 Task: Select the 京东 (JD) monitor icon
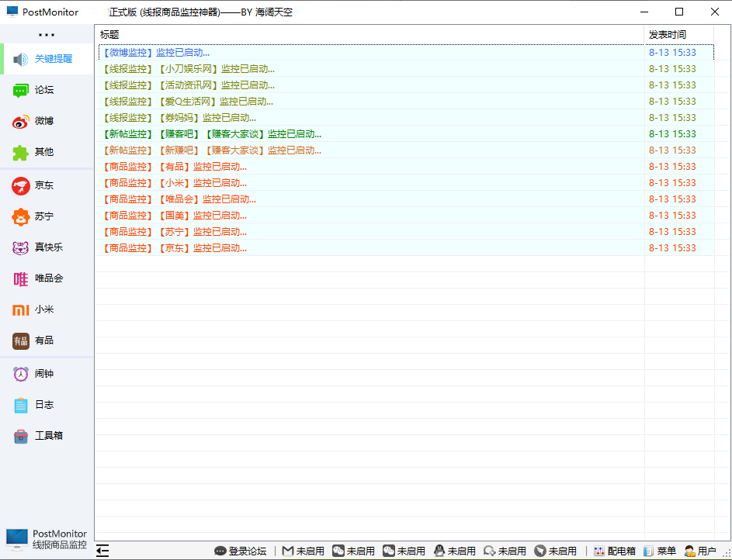21,186
